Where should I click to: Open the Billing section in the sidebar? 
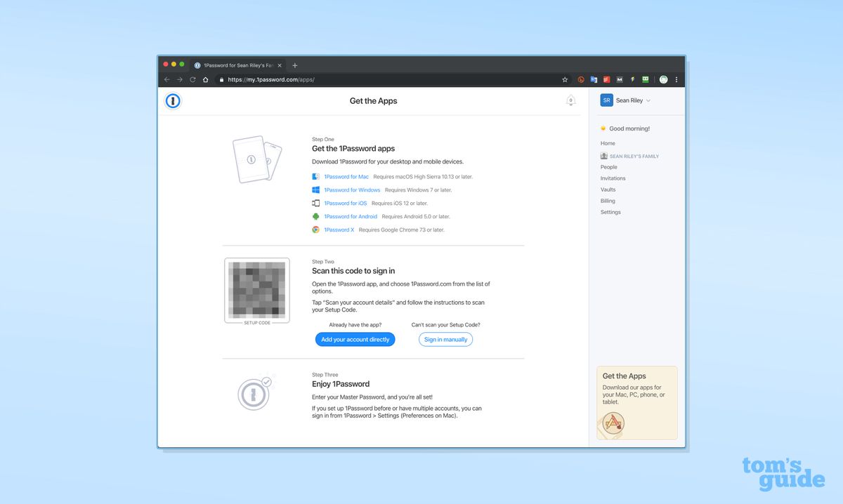[607, 201]
